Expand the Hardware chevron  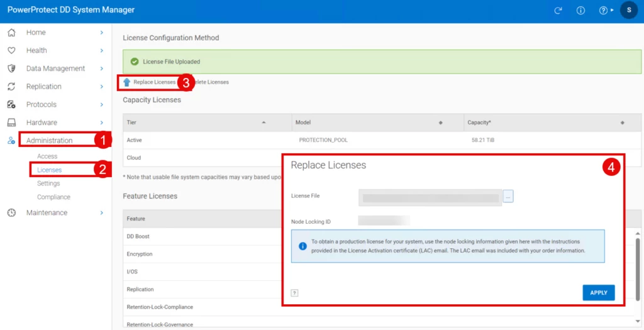[101, 123]
